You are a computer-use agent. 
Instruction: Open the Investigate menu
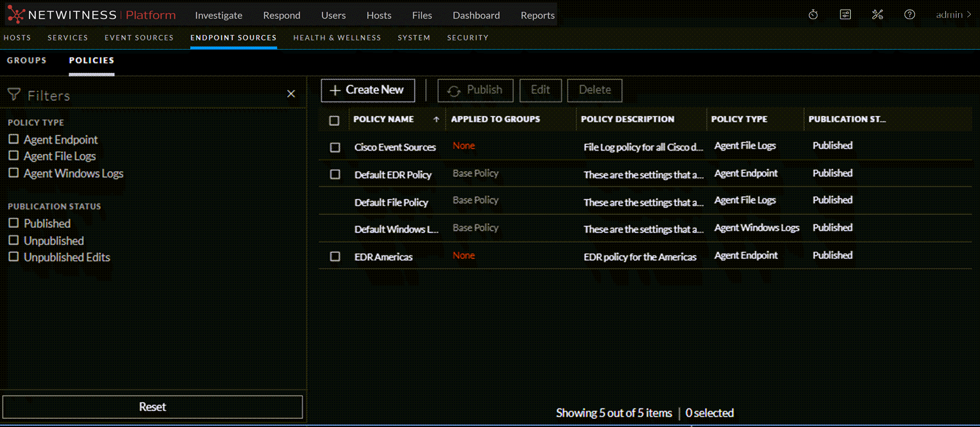[218, 16]
